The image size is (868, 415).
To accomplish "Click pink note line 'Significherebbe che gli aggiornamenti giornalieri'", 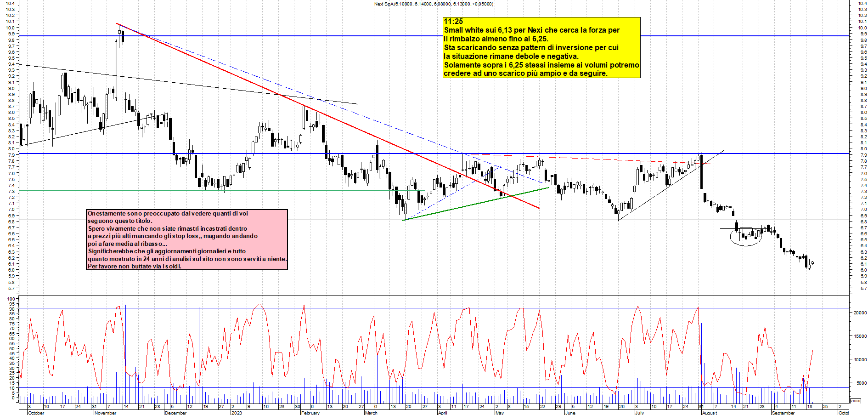I will click(x=167, y=251).
